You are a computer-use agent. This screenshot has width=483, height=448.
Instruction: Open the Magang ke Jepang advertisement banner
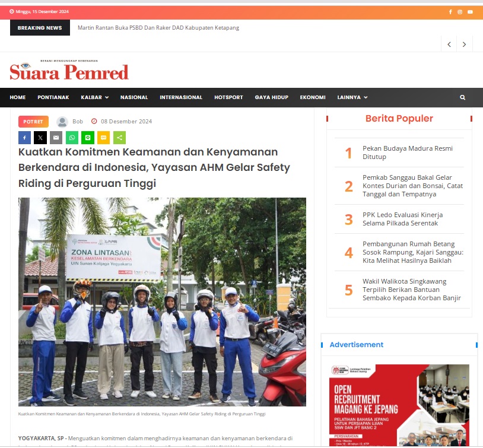pos(399,405)
